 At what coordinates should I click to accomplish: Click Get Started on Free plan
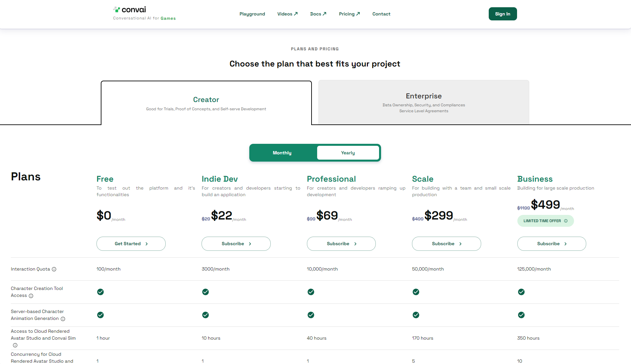pos(131,244)
